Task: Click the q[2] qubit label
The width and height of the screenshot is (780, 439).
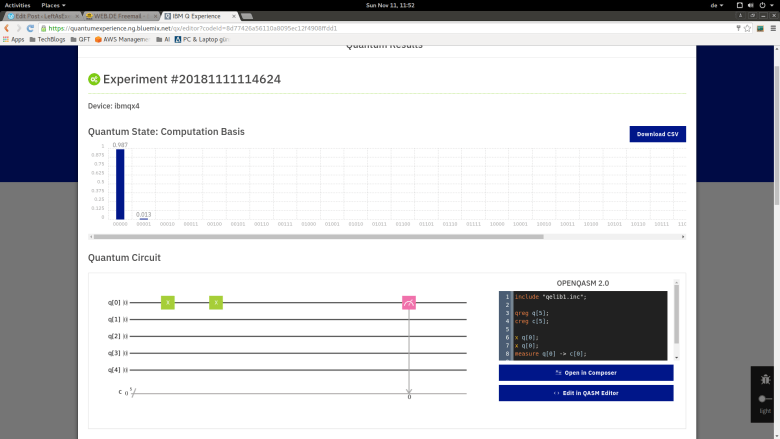Action: [x=114, y=336]
